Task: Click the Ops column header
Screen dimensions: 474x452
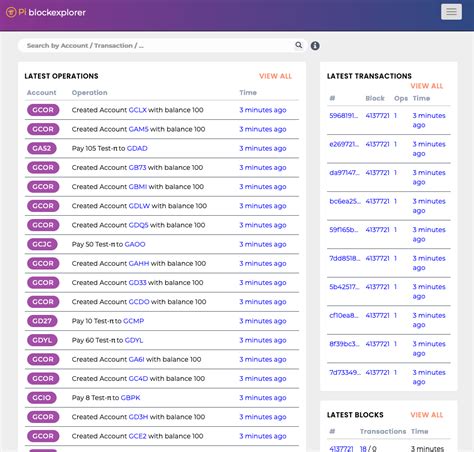Action: point(401,98)
